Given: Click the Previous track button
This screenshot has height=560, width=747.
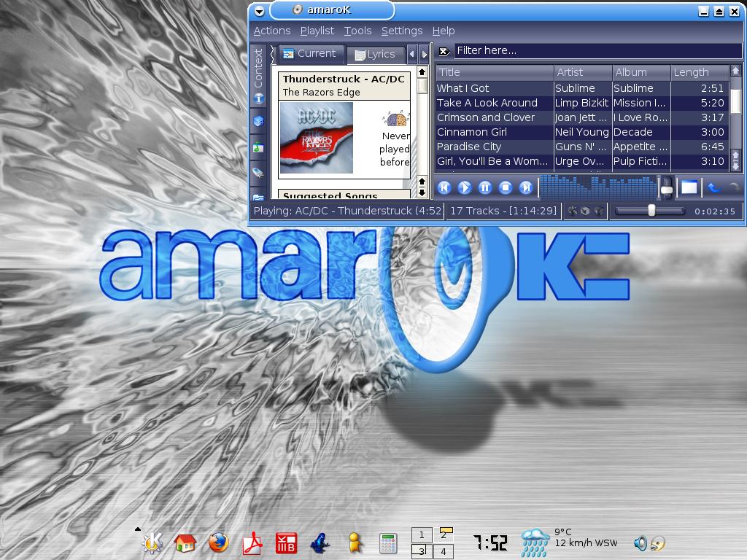Looking at the screenshot, I should (444, 188).
